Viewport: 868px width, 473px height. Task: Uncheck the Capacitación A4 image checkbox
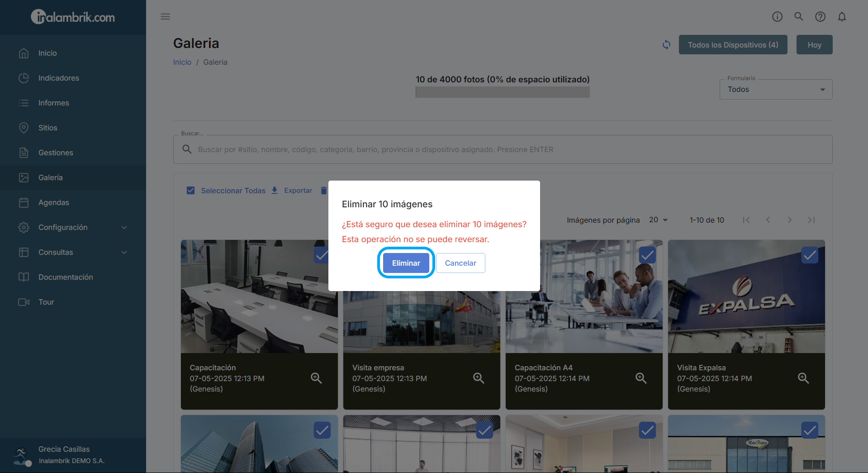(x=647, y=255)
